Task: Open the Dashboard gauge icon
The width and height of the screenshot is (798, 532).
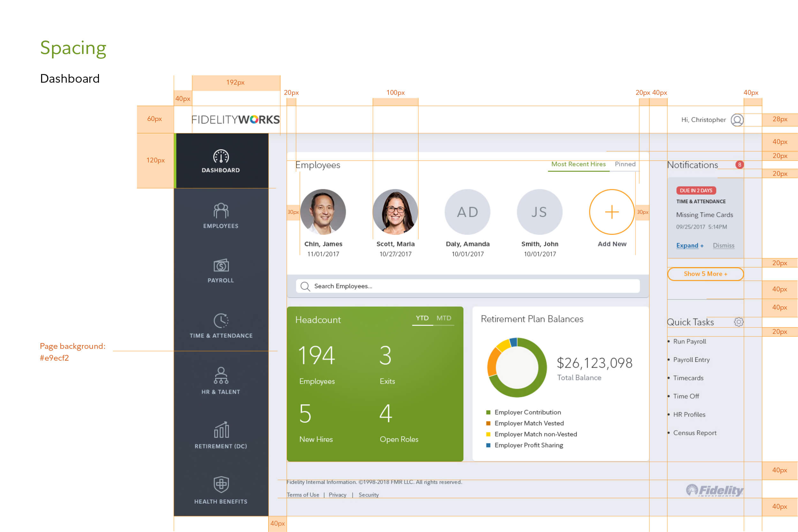Action: tap(221, 157)
